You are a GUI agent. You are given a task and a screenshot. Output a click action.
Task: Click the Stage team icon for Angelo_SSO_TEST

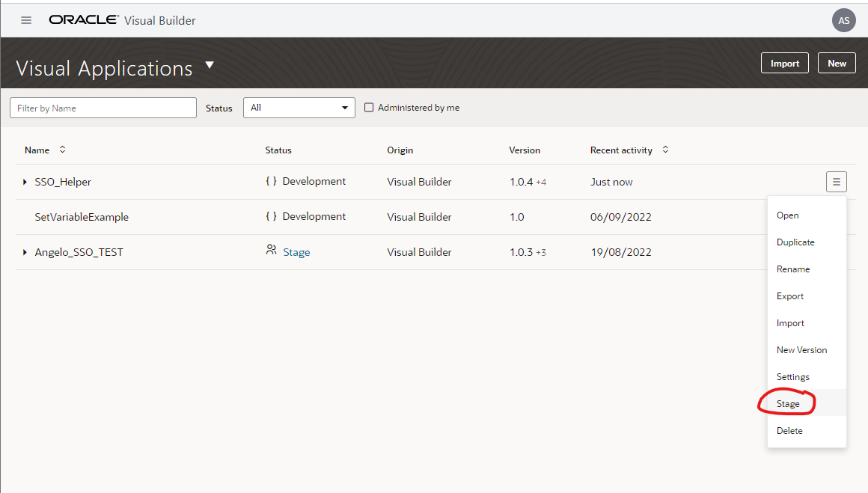271,251
